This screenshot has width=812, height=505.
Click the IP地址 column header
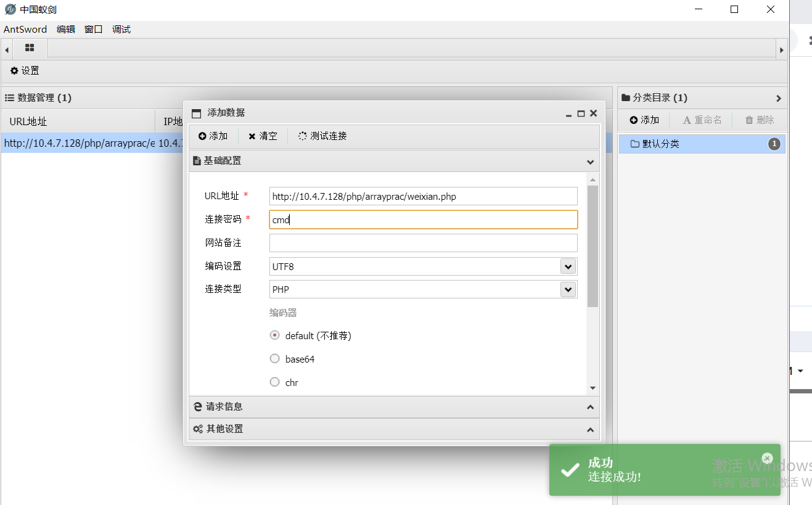tap(170, 121)
